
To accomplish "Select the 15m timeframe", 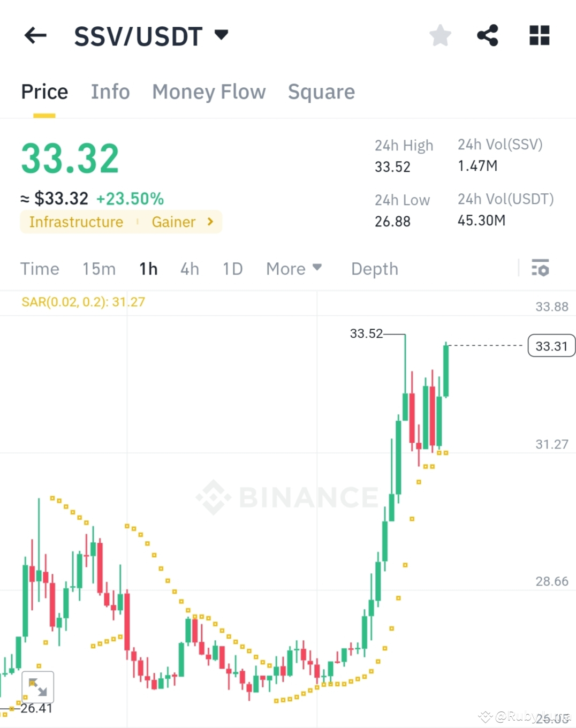I will coord(99,269).
